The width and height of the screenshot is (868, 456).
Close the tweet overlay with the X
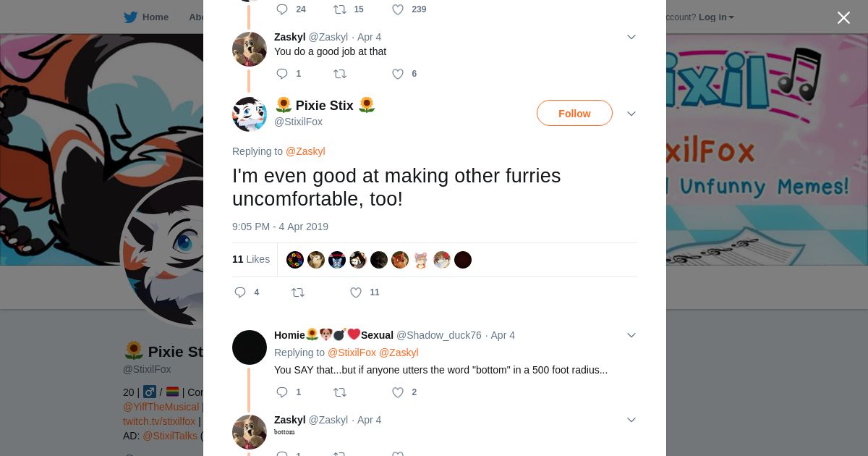(843, 18)
